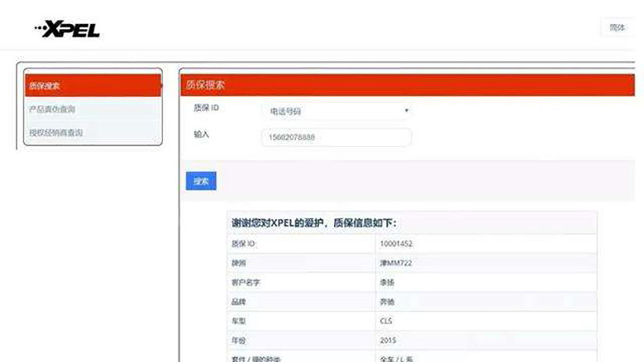Click the phone number input field
The width and height of the screenshot is (644, 362).
(336, 137)
